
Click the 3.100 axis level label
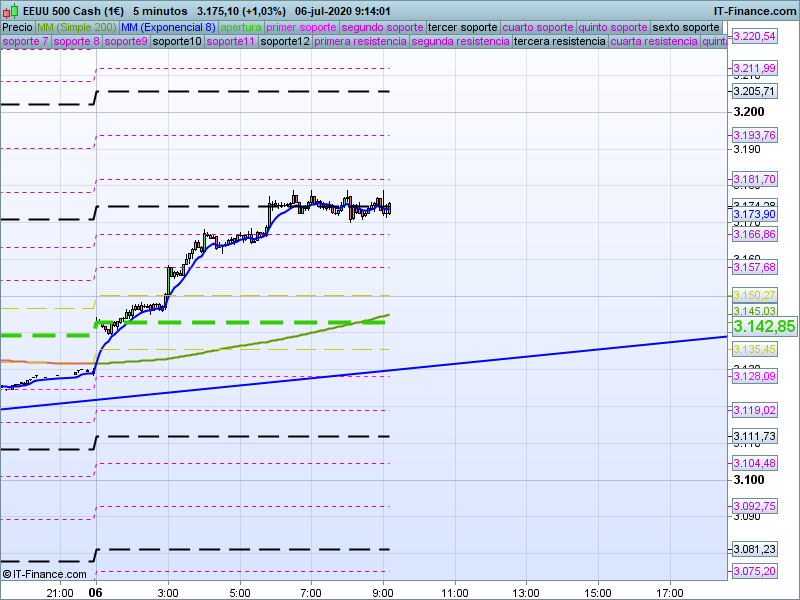pyautogui.click(x=748, y=480)
